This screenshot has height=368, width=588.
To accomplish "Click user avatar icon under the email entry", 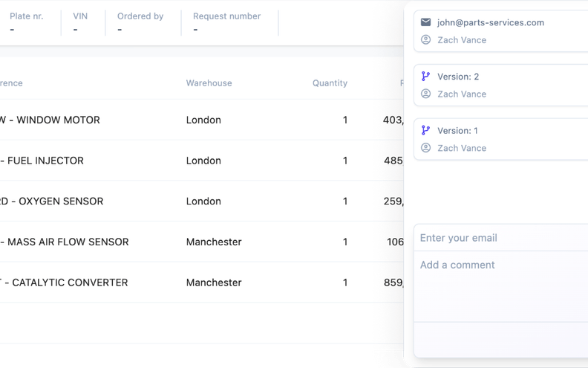I will (x=425, y=40).
